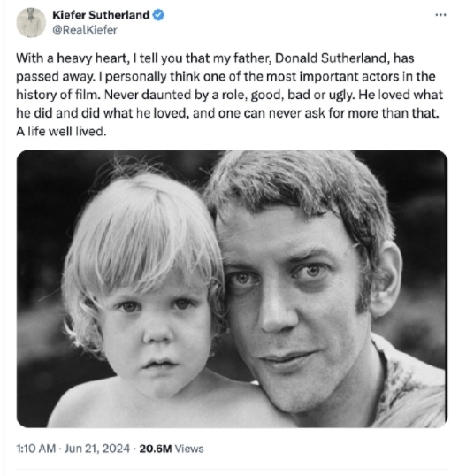
Task: Click the phrase history of film
Action: [x=57, y=95]
